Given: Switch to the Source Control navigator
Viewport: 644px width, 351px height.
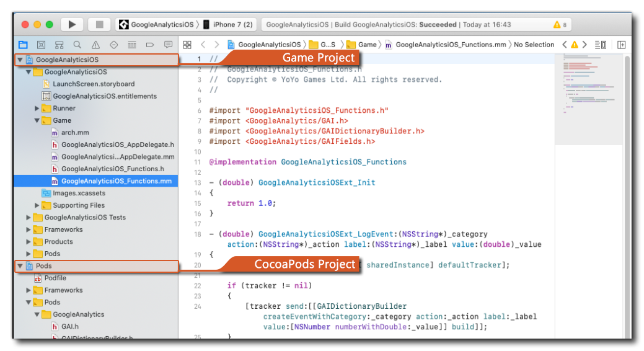Looking at the screenshot, I should [41, 45].
